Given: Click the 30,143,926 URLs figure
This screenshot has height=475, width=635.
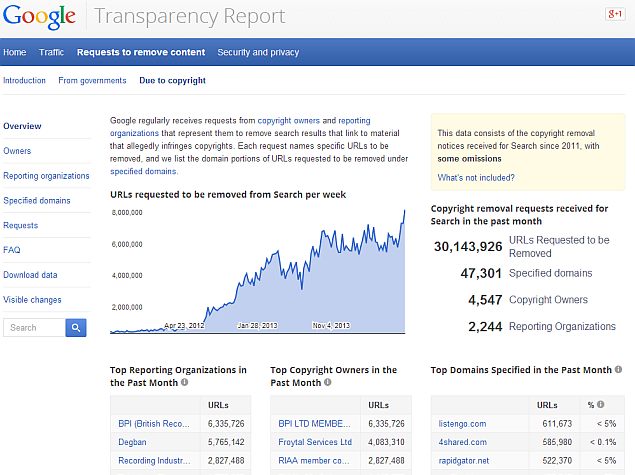Looking at the screenshot, I should click(468, 246).
